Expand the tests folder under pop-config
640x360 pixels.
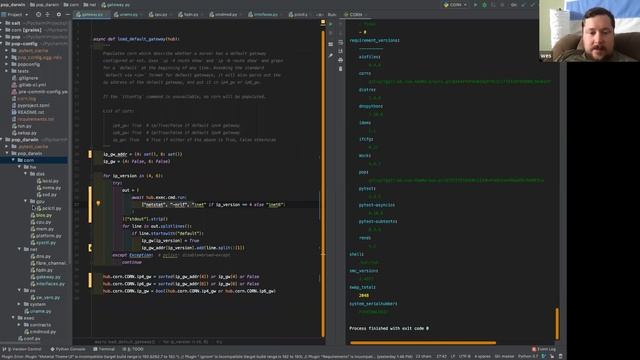[7, 71]
